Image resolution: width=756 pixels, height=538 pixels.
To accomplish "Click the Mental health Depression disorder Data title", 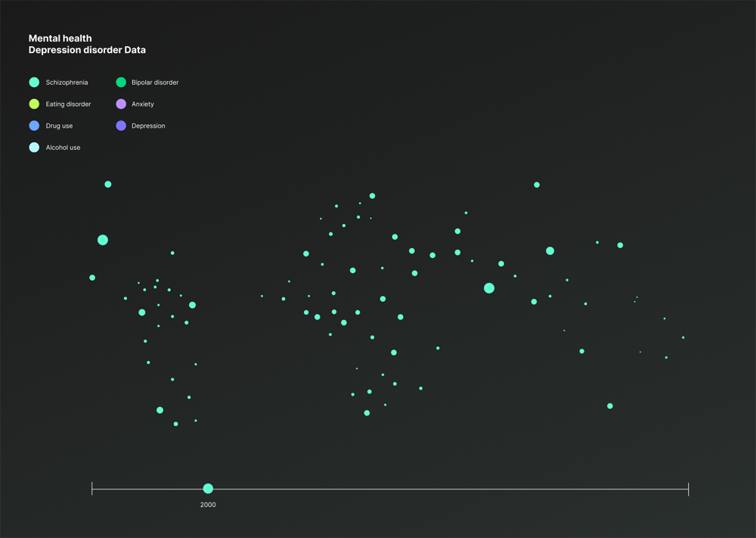I will 87,44.
